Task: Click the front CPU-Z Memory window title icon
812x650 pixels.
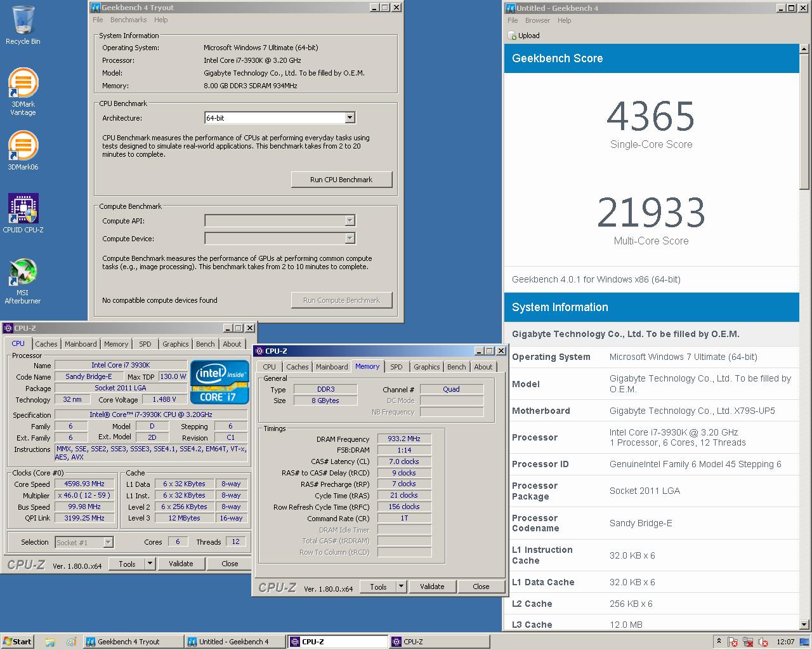Action: click(x=259, y=351)
